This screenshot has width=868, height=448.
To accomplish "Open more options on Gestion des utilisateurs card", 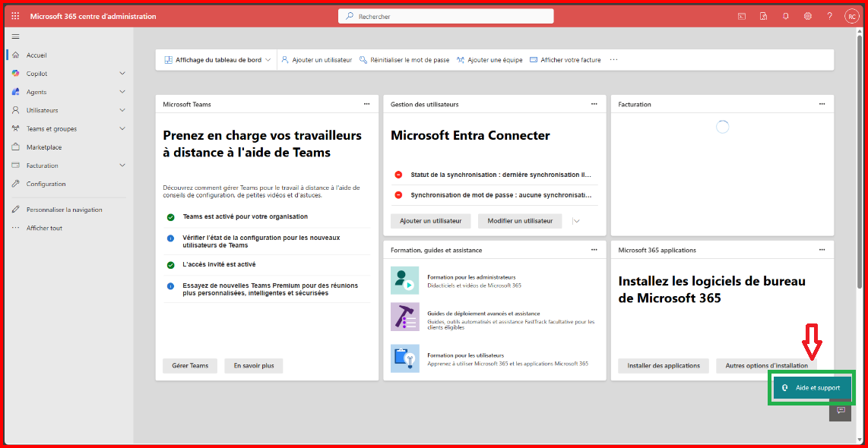I will tap(594, 104).
